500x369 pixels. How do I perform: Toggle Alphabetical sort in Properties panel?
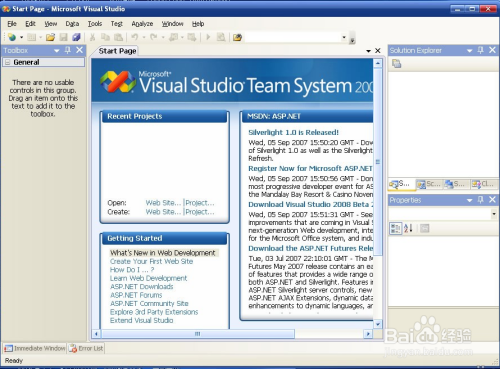coord(409,228)
